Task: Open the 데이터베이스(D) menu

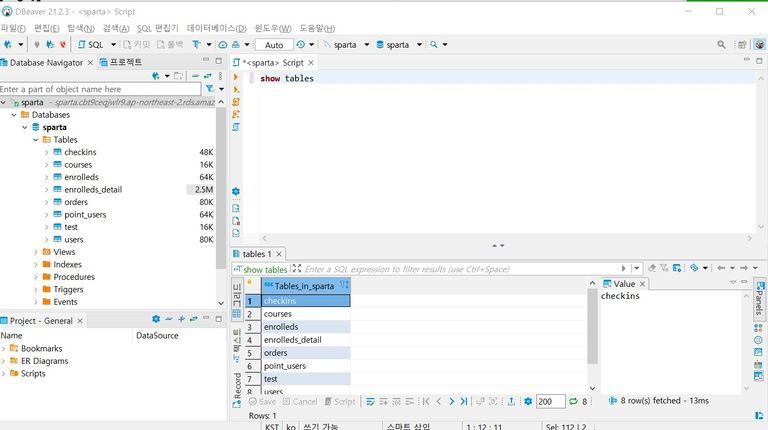Action: 216,28
